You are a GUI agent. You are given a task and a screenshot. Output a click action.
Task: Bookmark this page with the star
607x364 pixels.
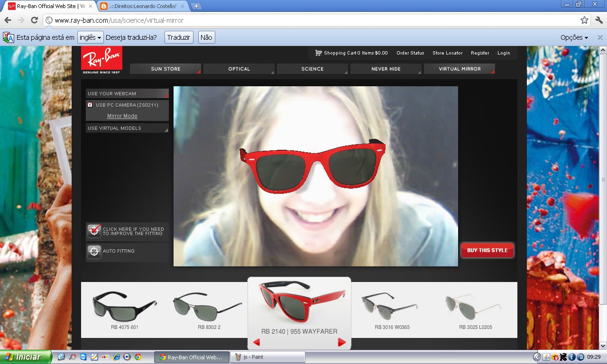click(584, 20)
